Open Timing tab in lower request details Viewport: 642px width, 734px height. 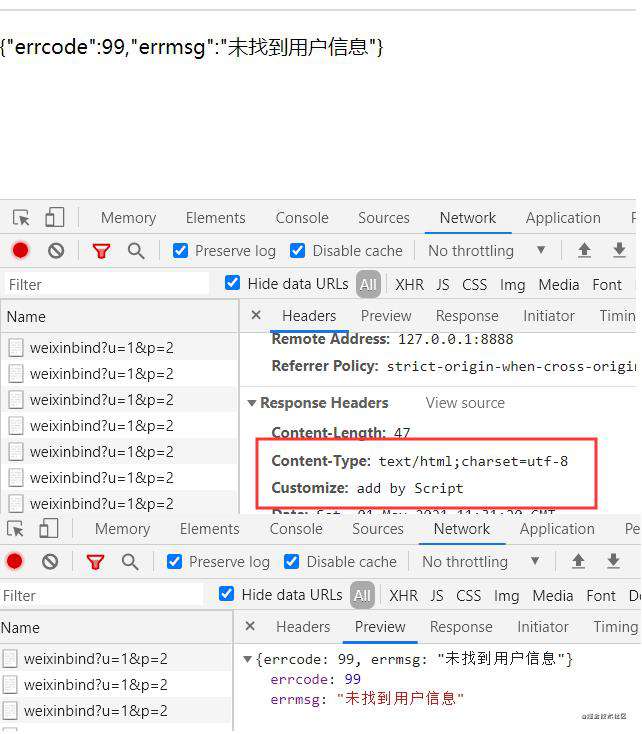click(x=616, y=627)
